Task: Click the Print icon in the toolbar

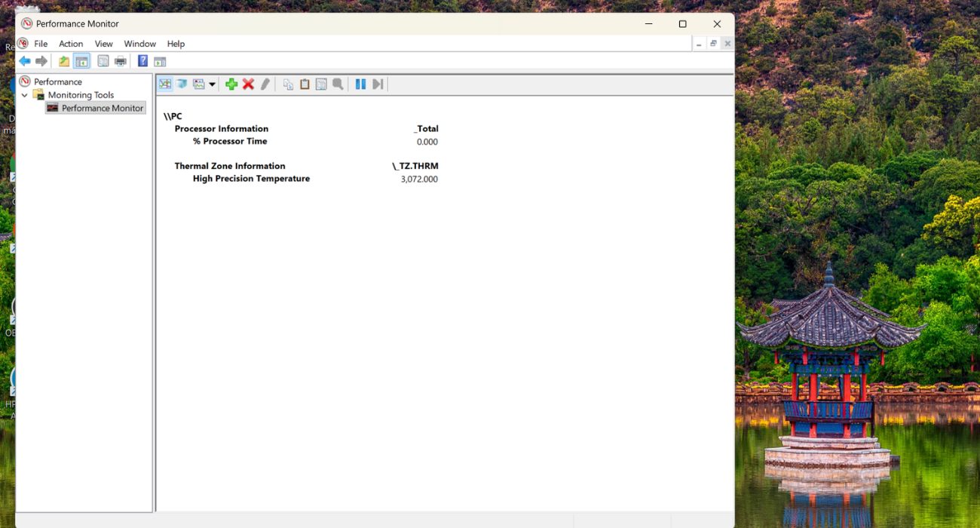Action: 120,61
